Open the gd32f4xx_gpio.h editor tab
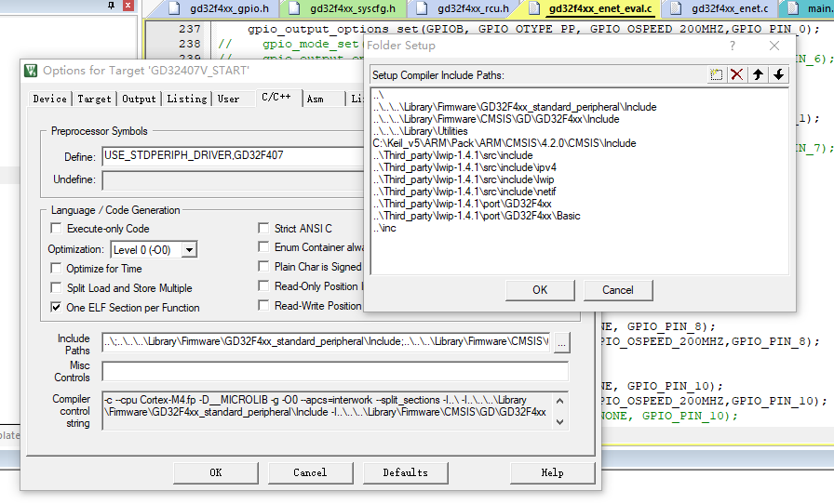 pyautogui.click(x=221, y=8)
